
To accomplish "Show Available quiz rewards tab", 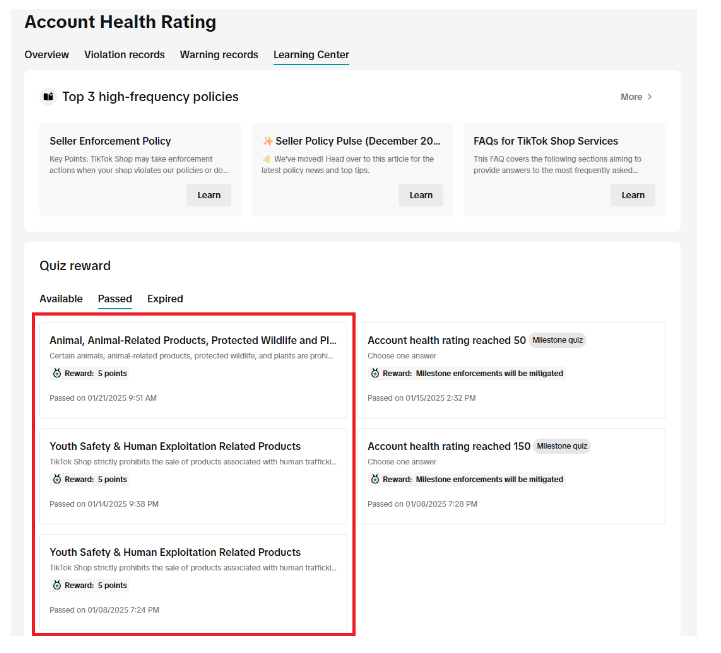I will (x=61, y=299).
